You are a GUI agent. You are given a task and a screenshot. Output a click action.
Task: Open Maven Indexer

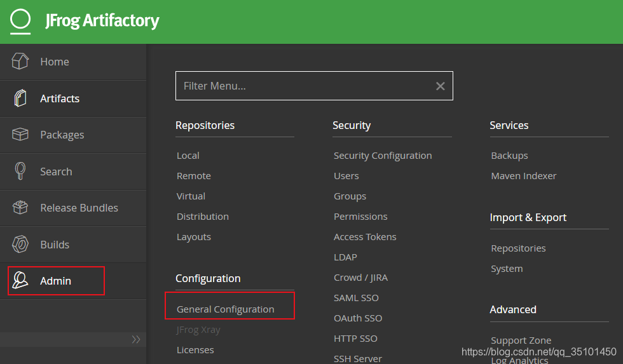pyautogui.click(x=524, y=176)
